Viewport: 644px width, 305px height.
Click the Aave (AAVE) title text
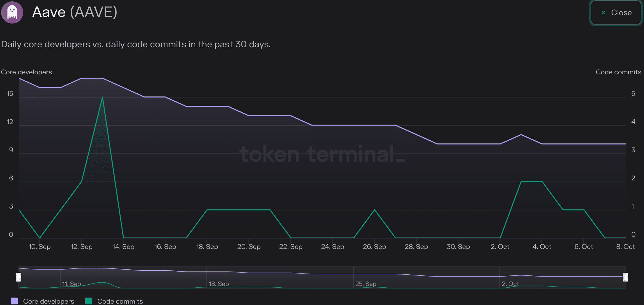[75, 12]
